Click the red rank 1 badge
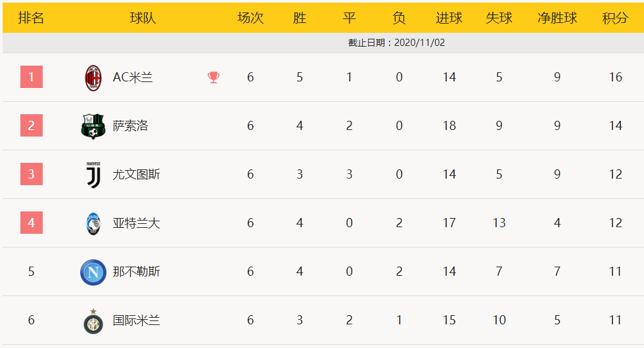This screenshot has height=348, width=644. [x=32, y=77]
